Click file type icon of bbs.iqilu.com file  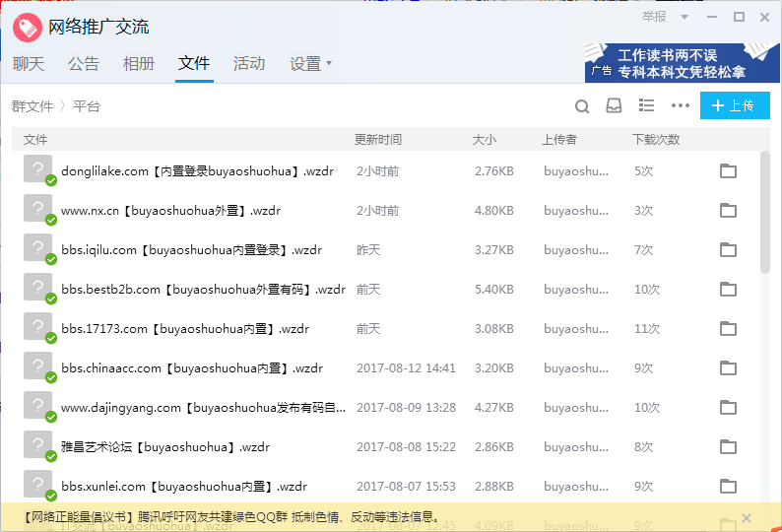(37, 248)
